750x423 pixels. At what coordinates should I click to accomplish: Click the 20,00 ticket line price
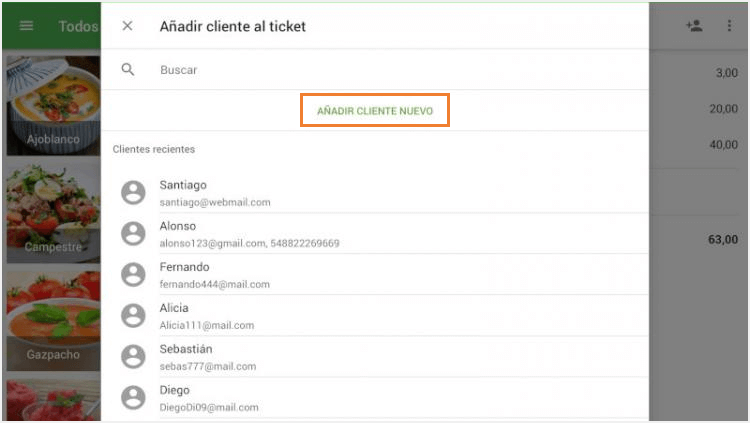(723, 109)
